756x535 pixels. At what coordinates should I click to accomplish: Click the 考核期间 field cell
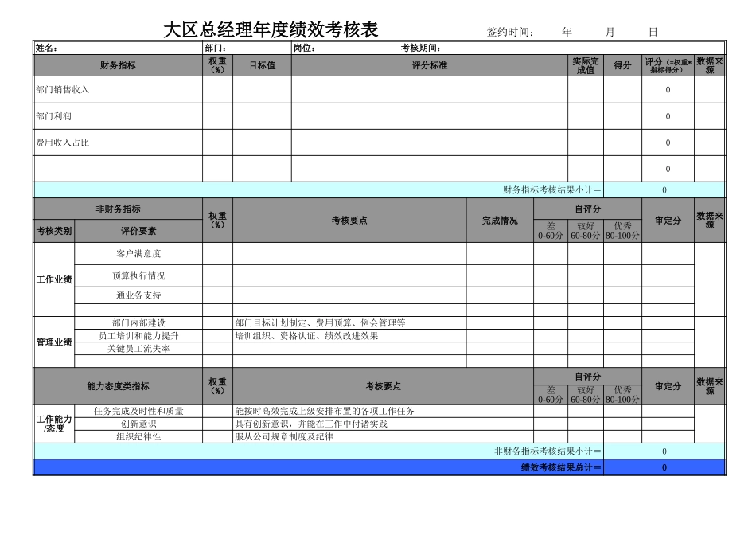point(562,48)
